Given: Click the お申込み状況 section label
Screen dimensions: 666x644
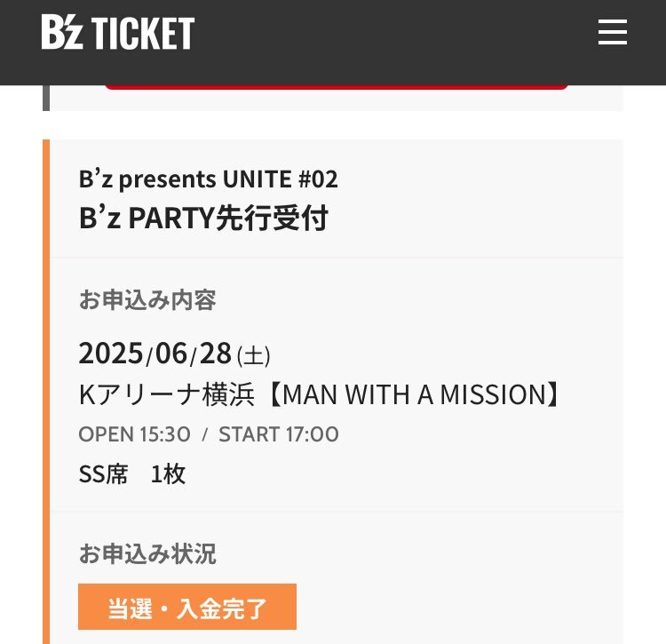Looking at the screenshot, I should click(x=147, y=554).
